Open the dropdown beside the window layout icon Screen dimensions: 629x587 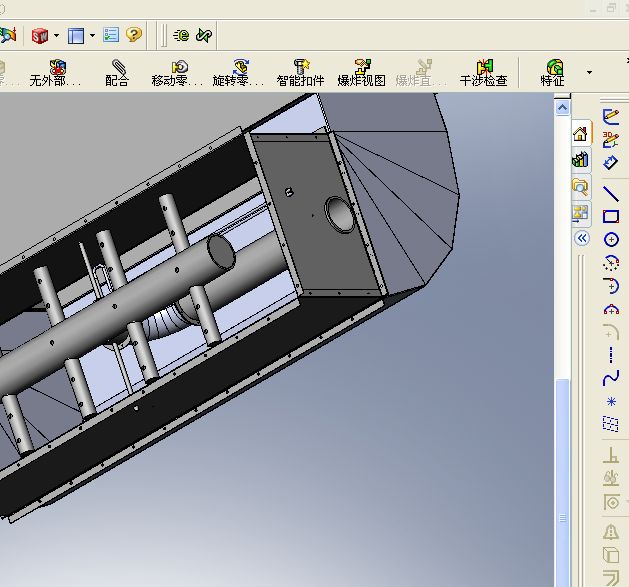(x=92, y=35)
